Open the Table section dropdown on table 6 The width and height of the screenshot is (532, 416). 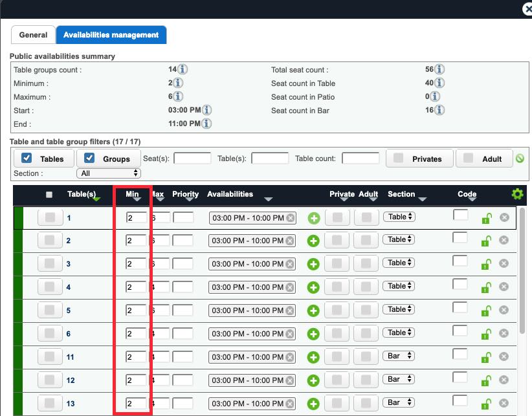399,333
